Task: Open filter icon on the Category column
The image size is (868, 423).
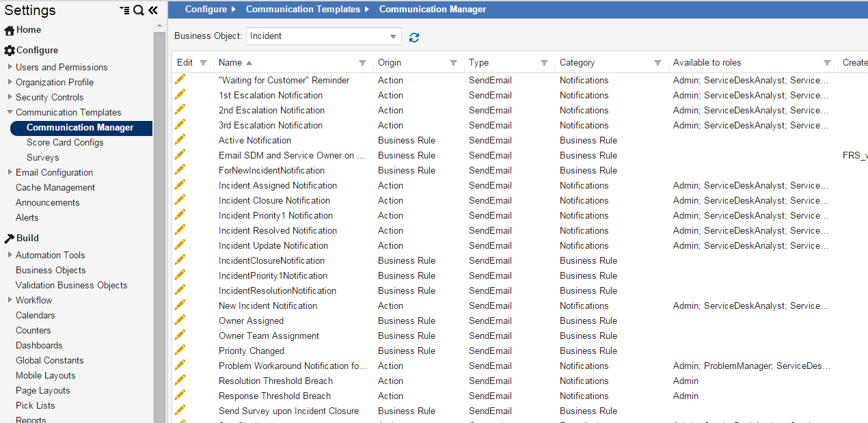Action: coord(657,63)
